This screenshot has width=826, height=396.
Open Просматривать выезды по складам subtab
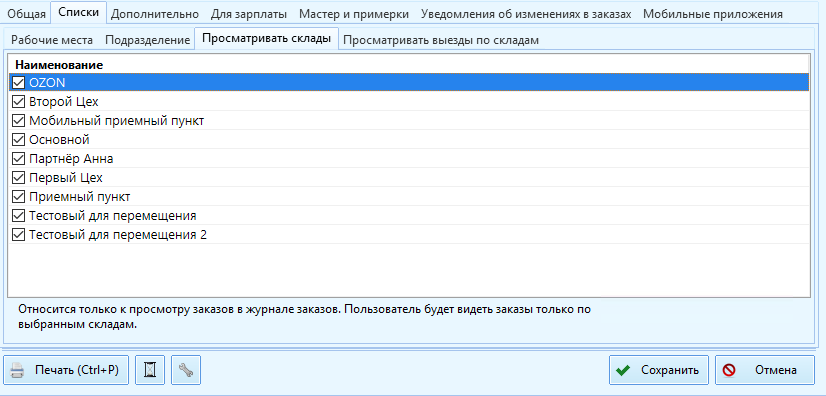pyautogui.click(x=440, y=40)
